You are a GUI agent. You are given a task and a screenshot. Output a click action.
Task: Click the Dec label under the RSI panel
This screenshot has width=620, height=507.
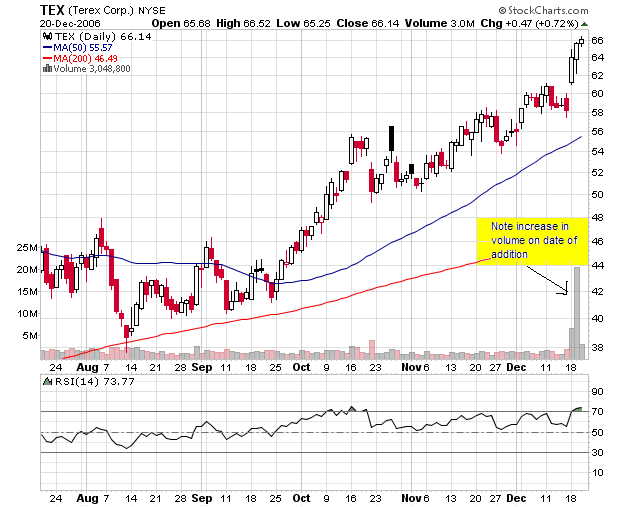click(x=516, y=498)
